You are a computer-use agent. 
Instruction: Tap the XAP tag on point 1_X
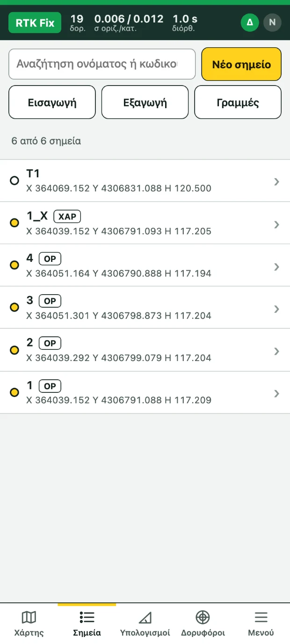pos(67,217)
